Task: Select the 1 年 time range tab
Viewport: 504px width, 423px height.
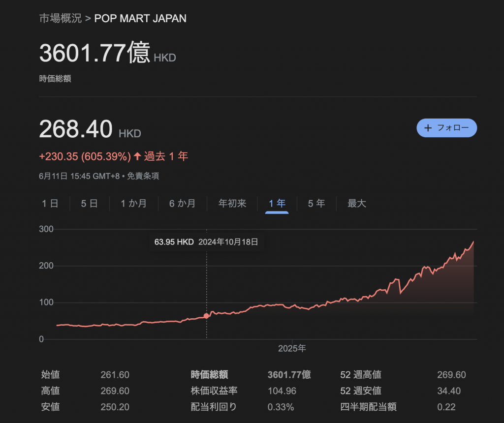Action: (x=277, y=203)
